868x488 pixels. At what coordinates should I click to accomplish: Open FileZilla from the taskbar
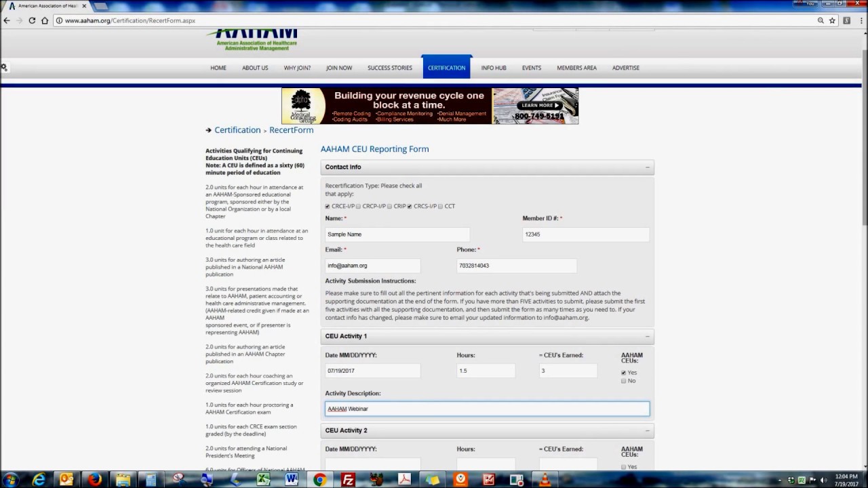coord(348,480)
